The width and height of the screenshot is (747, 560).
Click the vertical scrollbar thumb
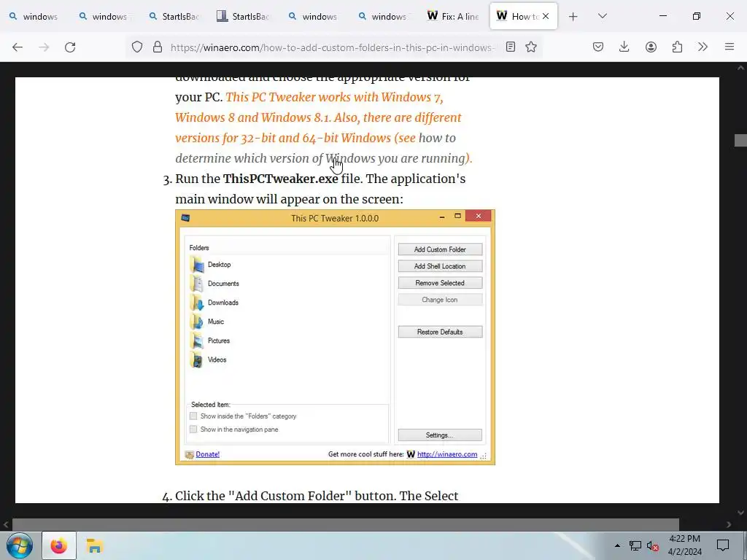pyautogui.click(x=740, y=141)
